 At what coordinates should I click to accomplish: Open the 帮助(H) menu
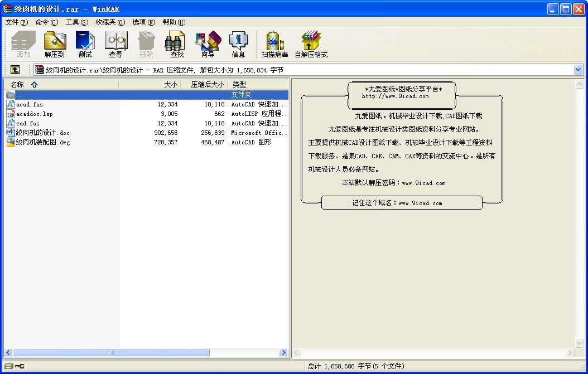click(174, 22)
